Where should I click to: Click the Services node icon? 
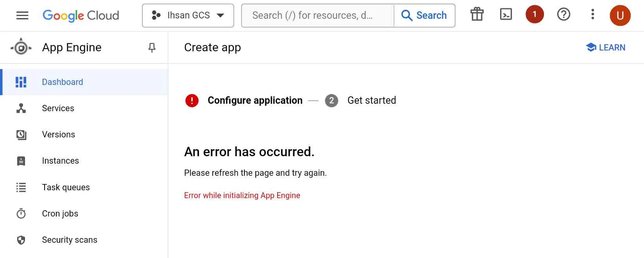click(21, 108)
